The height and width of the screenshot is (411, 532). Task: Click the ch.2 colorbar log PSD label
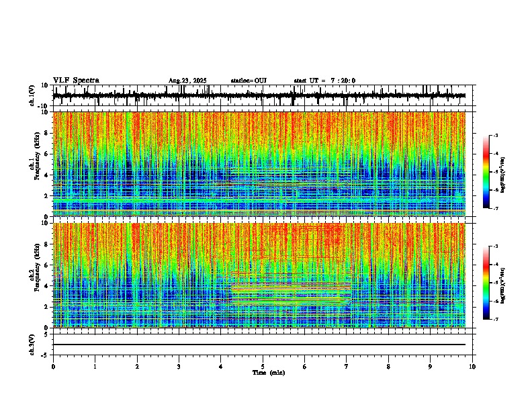(502, 285)
